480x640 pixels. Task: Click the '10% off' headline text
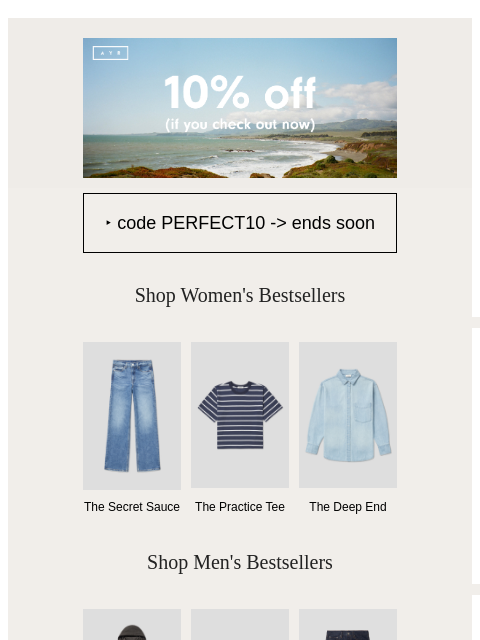[240, 93]
